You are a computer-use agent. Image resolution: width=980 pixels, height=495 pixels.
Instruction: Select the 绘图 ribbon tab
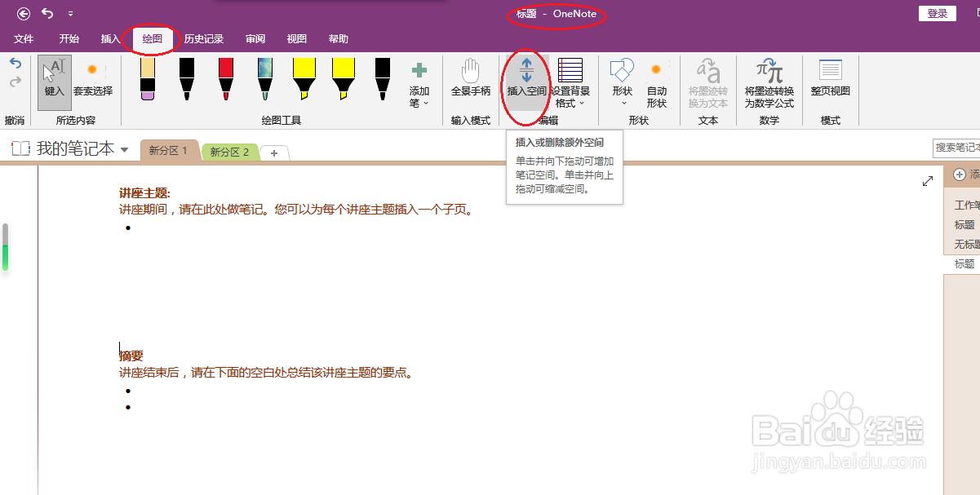(x=153, y=39)
